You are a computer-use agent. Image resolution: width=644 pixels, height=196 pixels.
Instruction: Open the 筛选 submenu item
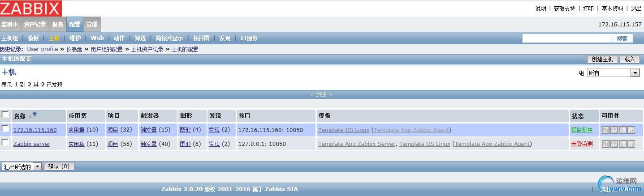140,38
